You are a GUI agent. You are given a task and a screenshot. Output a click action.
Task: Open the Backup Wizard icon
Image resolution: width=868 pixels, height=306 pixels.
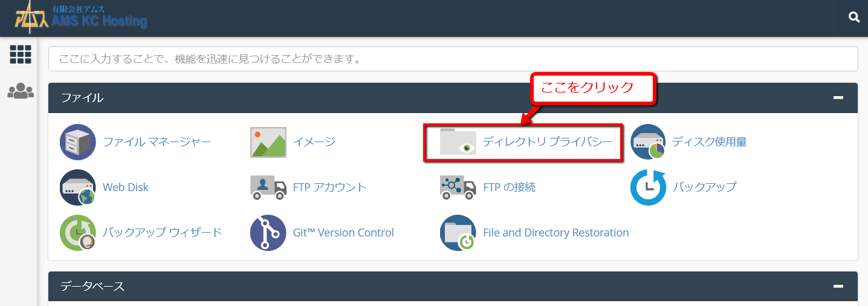coord(78,233)
